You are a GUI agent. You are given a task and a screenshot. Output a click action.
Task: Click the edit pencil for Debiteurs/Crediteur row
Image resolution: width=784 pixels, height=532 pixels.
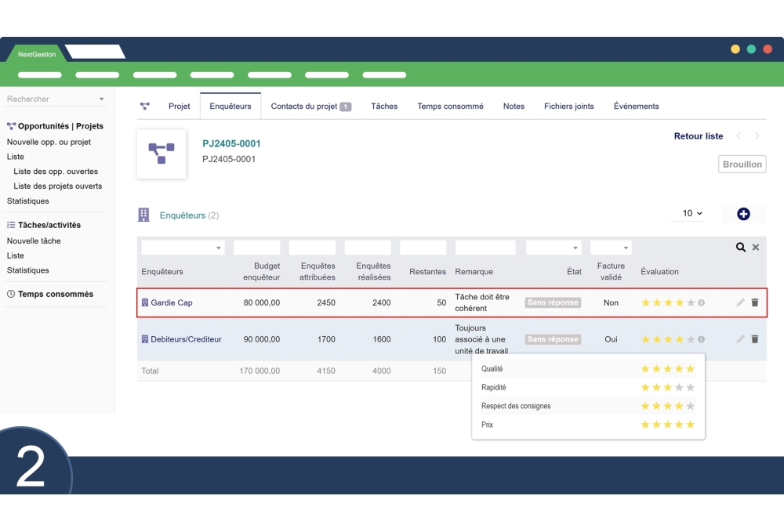740,339
